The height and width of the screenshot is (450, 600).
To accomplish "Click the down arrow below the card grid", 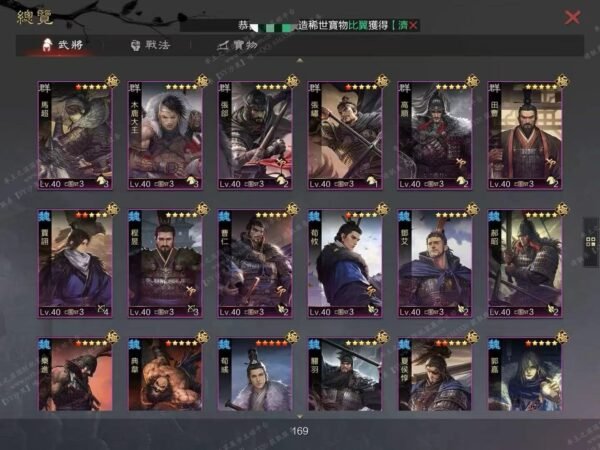I will pyautogui.click(x=300, y=416).
